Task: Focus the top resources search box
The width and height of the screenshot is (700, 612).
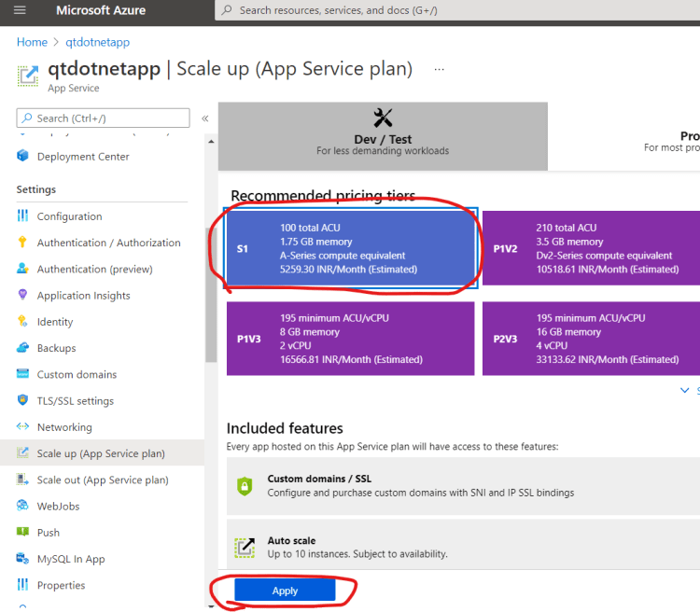Action: point(457,10)
